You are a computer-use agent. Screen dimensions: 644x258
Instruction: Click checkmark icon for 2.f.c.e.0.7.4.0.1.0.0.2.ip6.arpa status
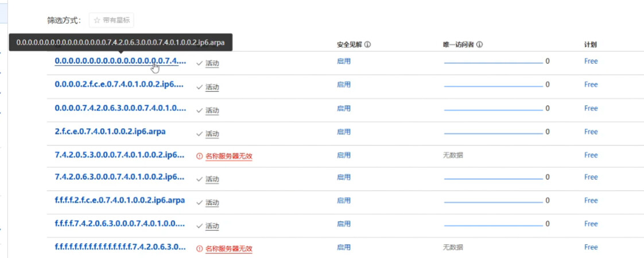(199, 134)
